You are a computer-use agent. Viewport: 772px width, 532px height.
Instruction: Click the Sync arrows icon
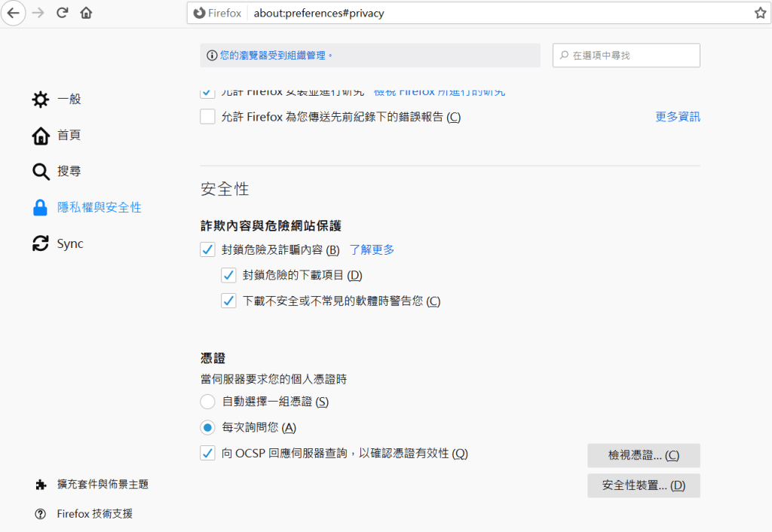[41, 244]
